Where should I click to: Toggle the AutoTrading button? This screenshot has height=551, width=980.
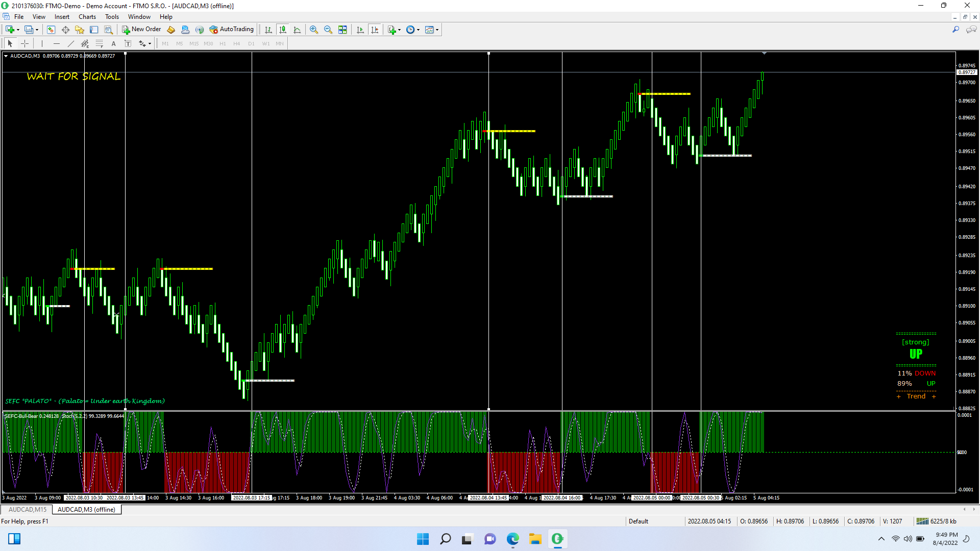click(231, 30)
